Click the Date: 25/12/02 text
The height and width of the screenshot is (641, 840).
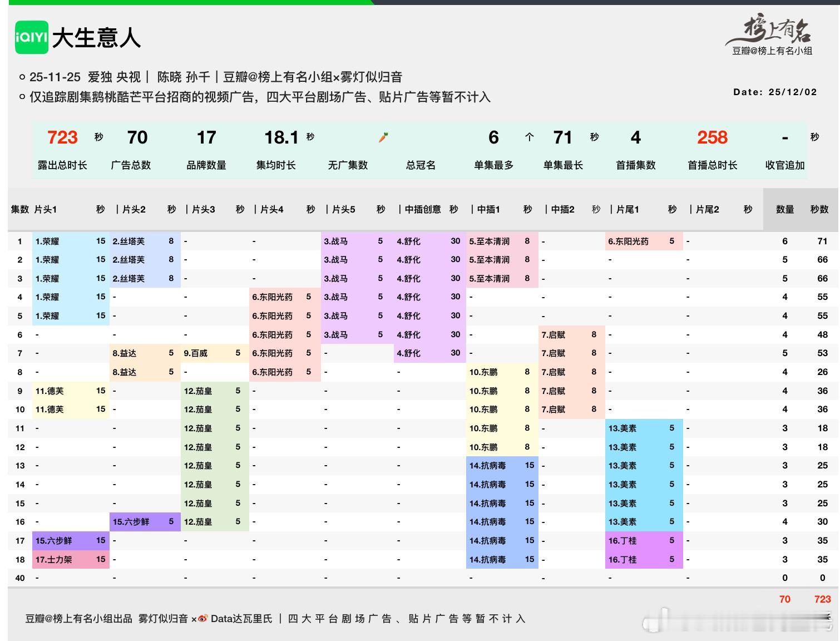click(x=775, y=92)
